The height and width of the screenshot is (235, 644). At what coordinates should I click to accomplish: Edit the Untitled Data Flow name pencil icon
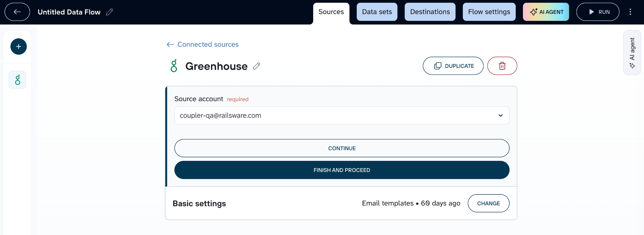click(x=109, y=12)
